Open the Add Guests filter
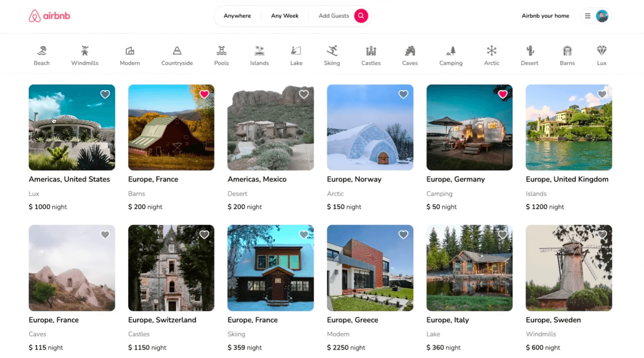 334,16
